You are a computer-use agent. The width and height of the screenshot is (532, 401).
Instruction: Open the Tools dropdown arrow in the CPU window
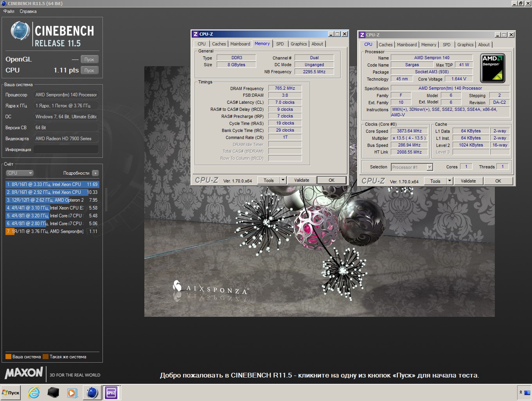pyautogui.click(x=449, y=181)
